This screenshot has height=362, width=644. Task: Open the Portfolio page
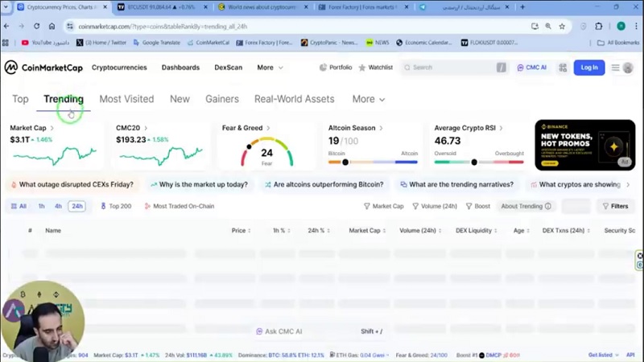click(x=336, y=68)
